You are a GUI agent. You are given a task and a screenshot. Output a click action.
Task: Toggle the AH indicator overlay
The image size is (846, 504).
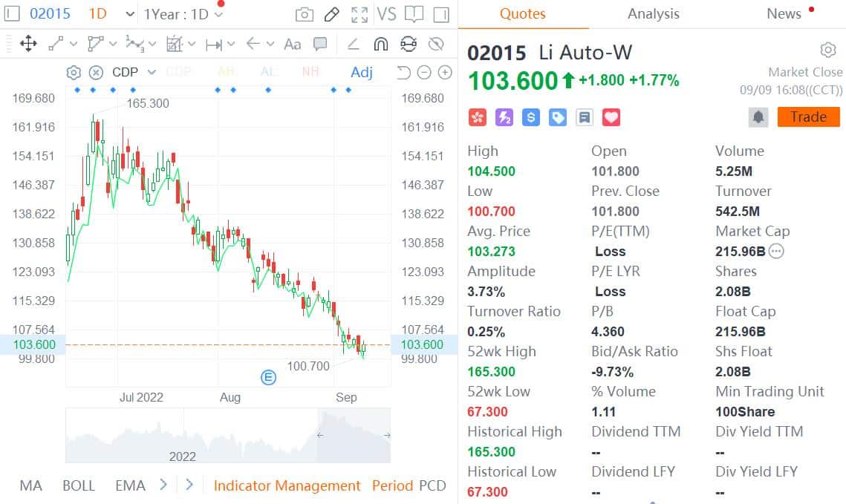(x=227, y=72)
